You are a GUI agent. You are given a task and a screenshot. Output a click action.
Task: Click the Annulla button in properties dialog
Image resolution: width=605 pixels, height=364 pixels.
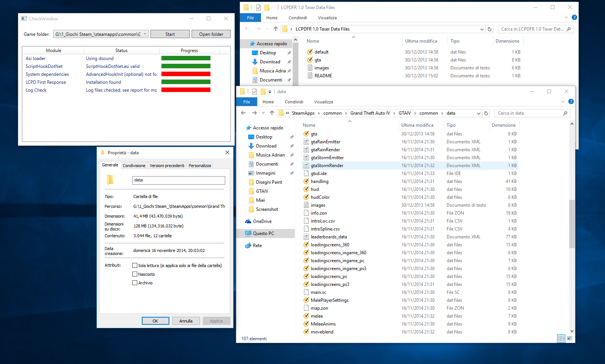pyautogui.click(x=186, y=321)
